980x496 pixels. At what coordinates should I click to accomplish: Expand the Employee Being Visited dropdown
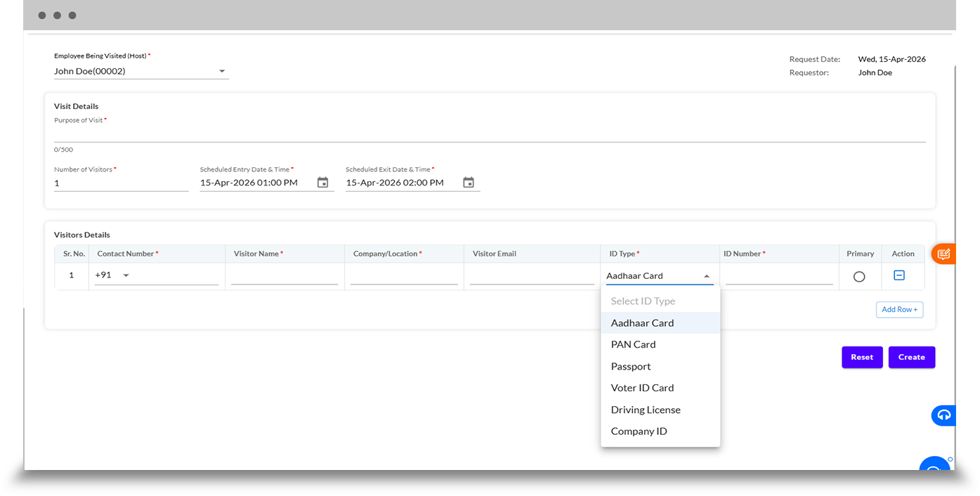click(x=222, y=71)
